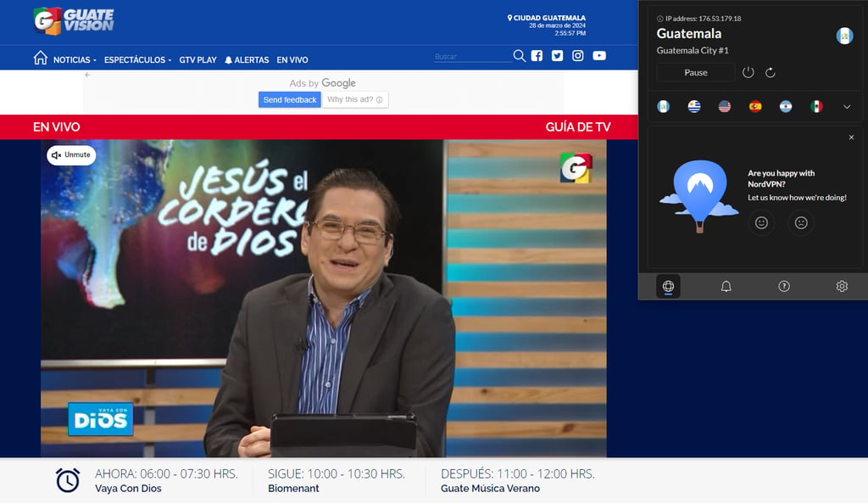Unmute the live video
This screenshot has width=868, height=504.
coord(71,155)
